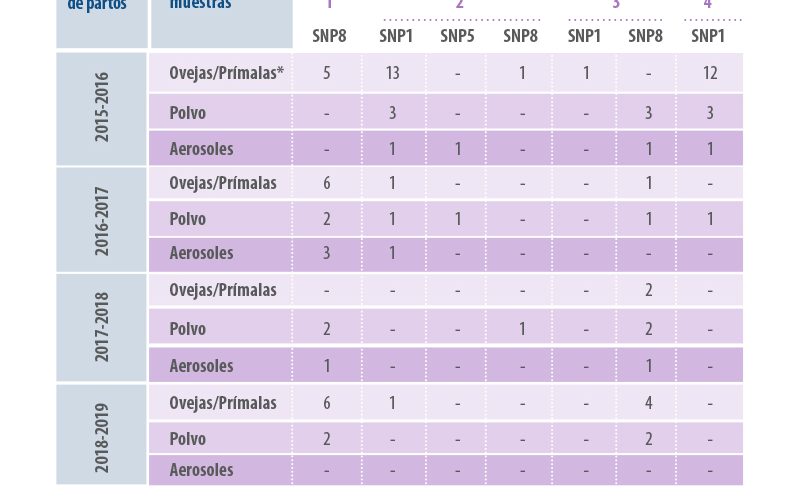
Task: Click the value 4 in 2018-2019 Ovejas row
Action: coord(648,403)
